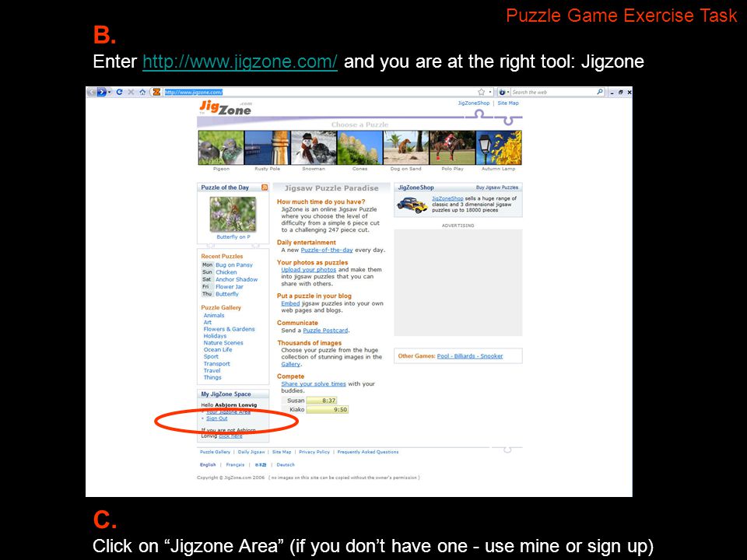The width and height of the screenshot is (747, 560).
Task: Click the Upload your photos link
Action: tap(309, 270)
